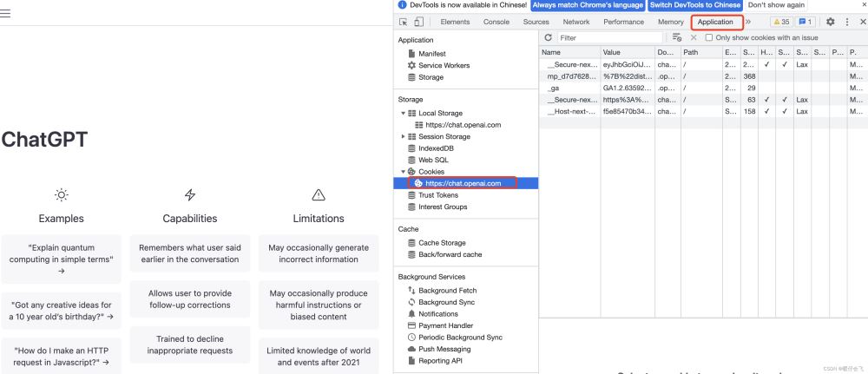Image resolution: width=868 pixels, height=374 pixels.
Task: Click the clear all cookies icon
Action: (x=676, y=37)
